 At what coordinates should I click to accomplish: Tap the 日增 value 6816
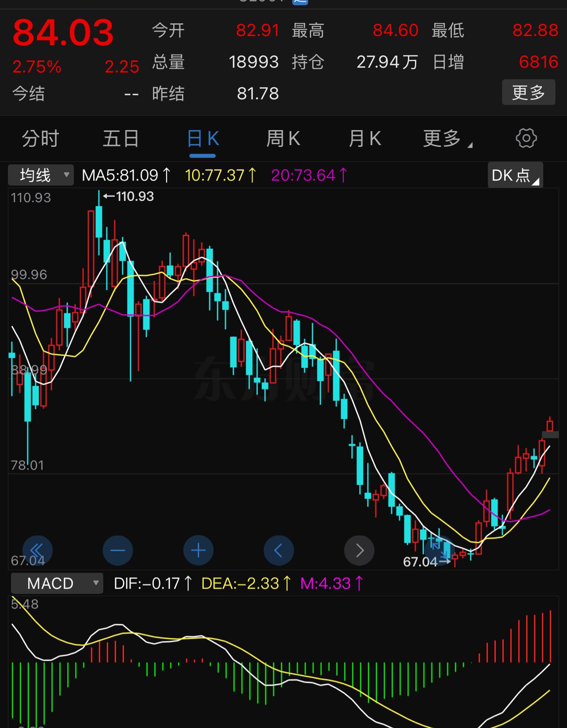[538, 62]
